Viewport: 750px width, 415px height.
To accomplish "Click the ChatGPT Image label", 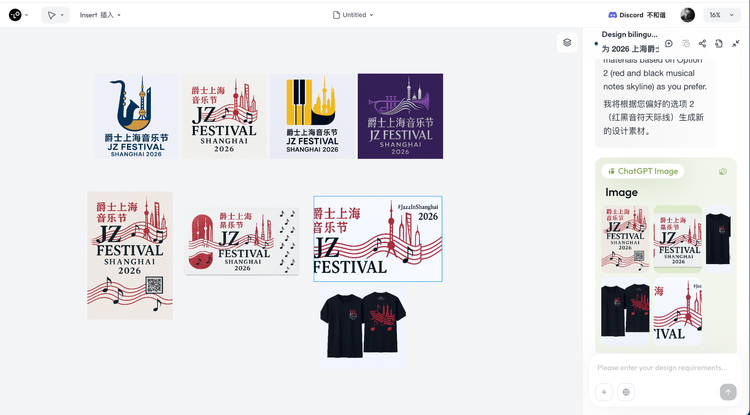I will coord(642,171).
